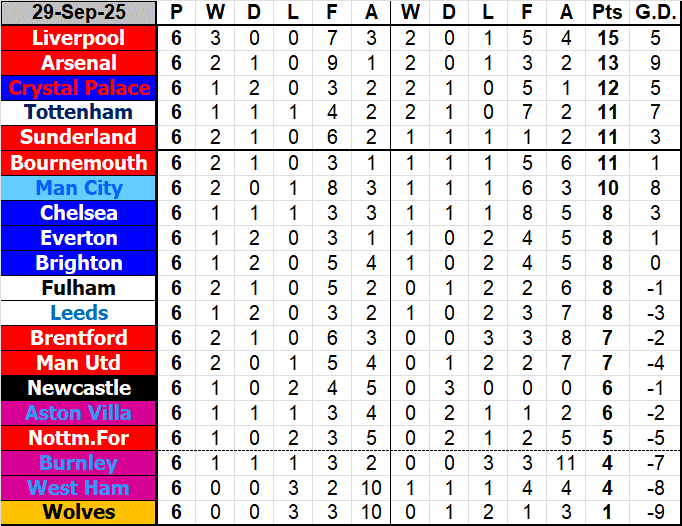This screenshot has height=526, width=682.
Task: Select the Fulham team name cell
Action: (79, 288)
